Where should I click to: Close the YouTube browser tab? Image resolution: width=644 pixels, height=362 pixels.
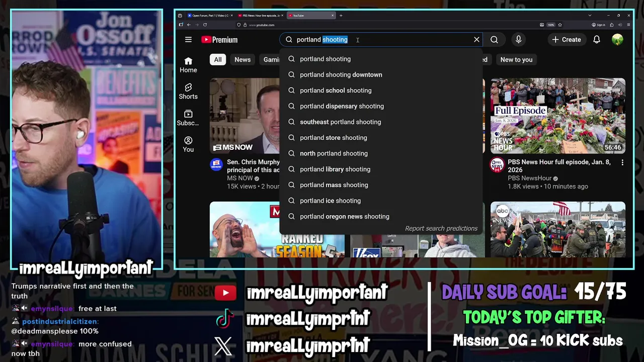(x=333, y=16)
